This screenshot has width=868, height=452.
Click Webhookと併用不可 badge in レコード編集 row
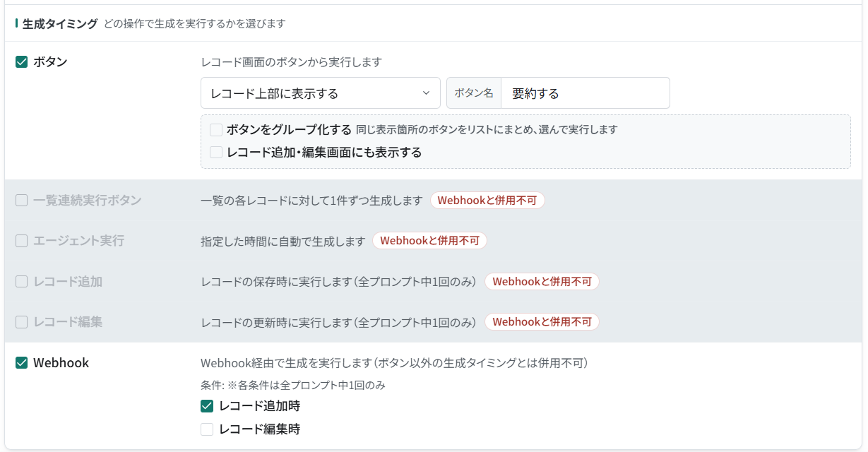542,322
